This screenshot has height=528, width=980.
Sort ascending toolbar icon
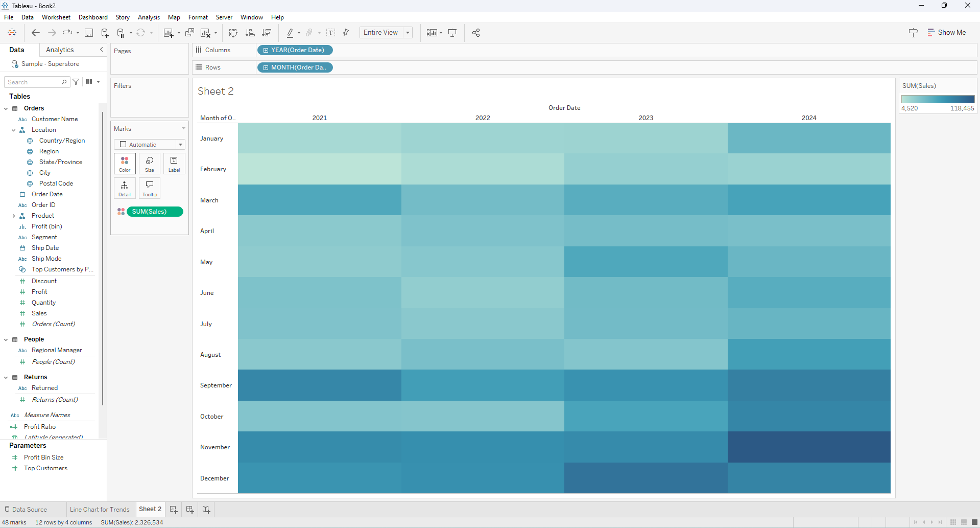pyautogui.click(x=250, y=33)
